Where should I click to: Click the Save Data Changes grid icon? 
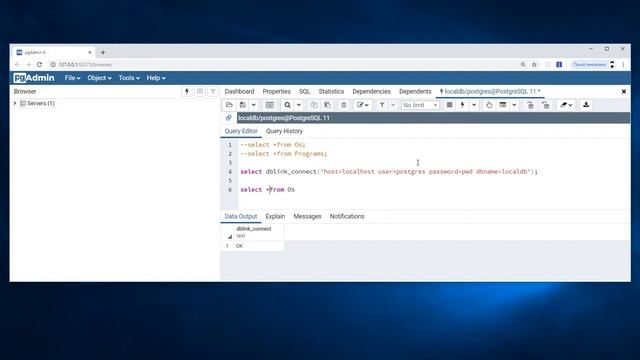pyautogui.click(x=270, y=105)
